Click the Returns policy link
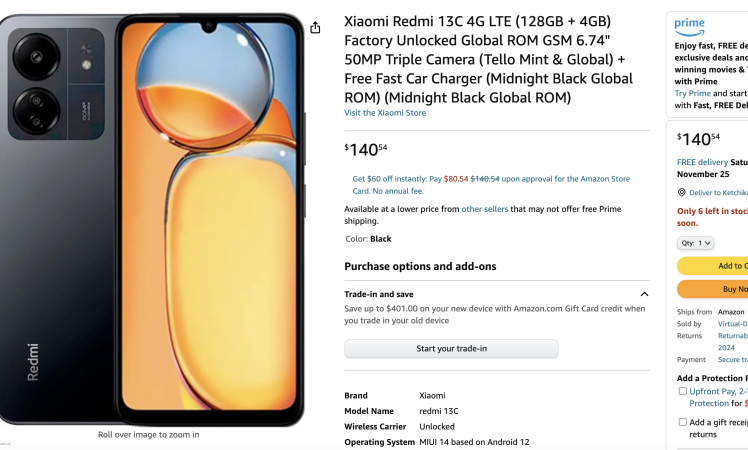This screenshot has width=748, height=450. click(732, 336)
